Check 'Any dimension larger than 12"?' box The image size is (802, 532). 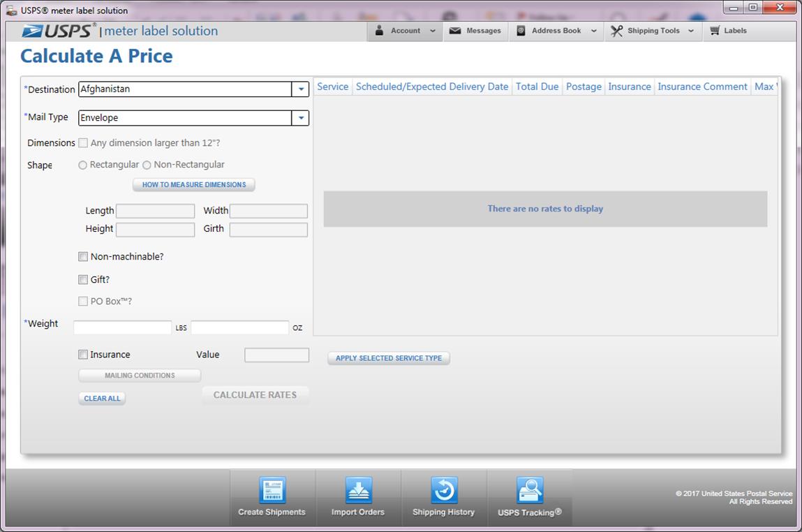point(83,142)
